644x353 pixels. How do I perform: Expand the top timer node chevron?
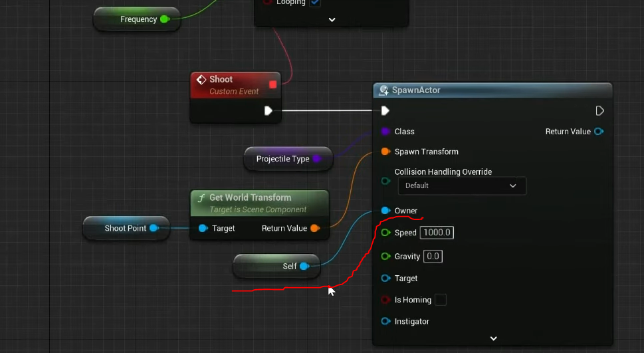(x=332, y=20)
